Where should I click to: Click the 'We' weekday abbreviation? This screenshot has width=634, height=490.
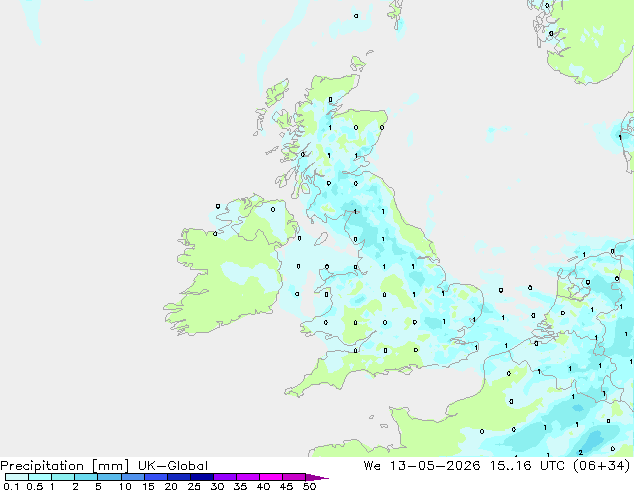pos(372,466)
